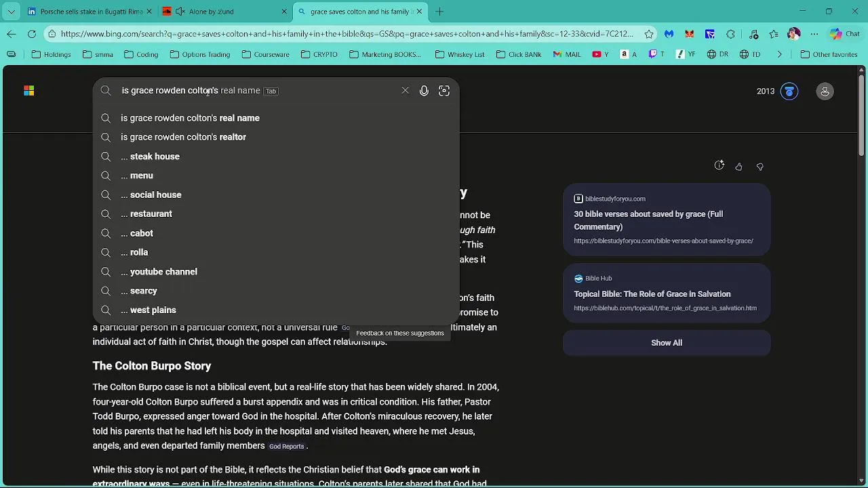The height and width of the screenshot is (488, 868).
Task: Open MetaMask fox extension
Action: click(x=690, y=34)
